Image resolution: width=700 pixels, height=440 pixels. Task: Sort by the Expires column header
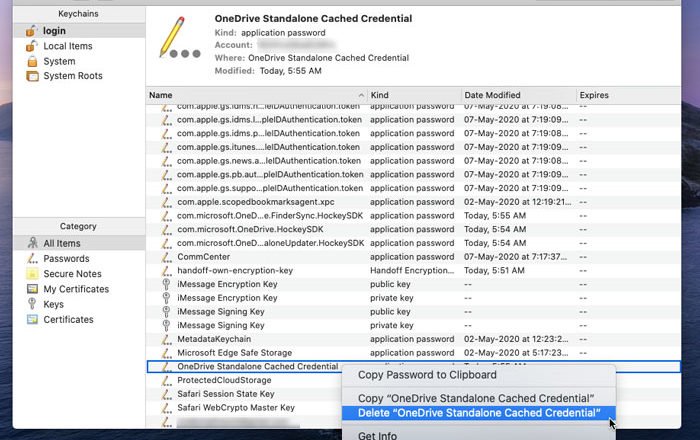click(x=594, y=95)
